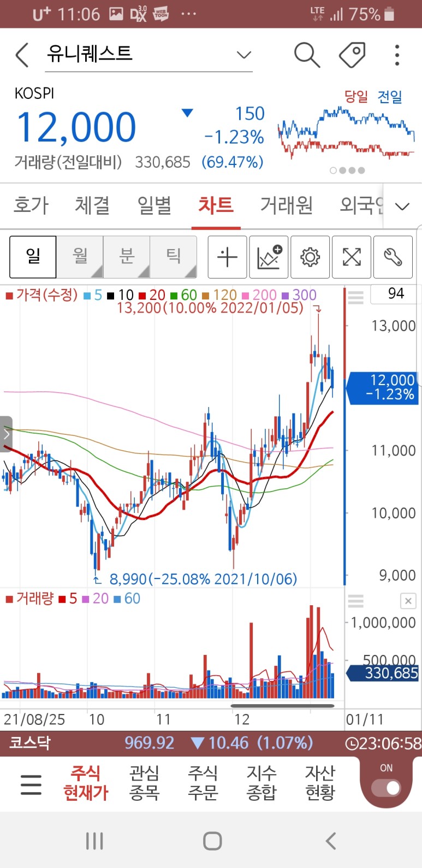Switch to the 체결 tab
The image size is (422, 868).
(x=92, y=205)
